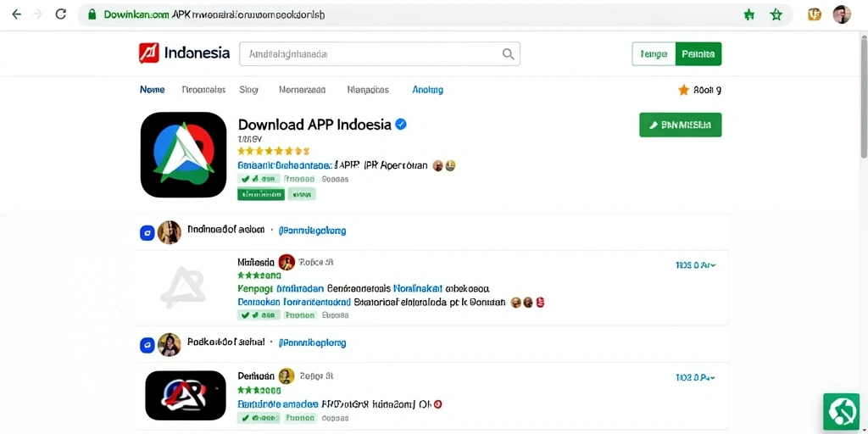Click the magnifier search icon
This screenshot has height=434, width=868.
click(x=508, y=54)
